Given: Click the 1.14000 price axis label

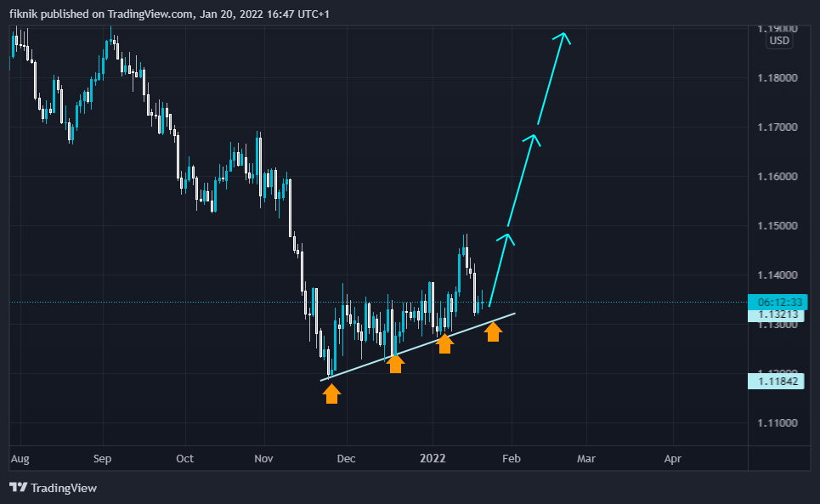Looking at the screenshot, I should click(778, 275).
